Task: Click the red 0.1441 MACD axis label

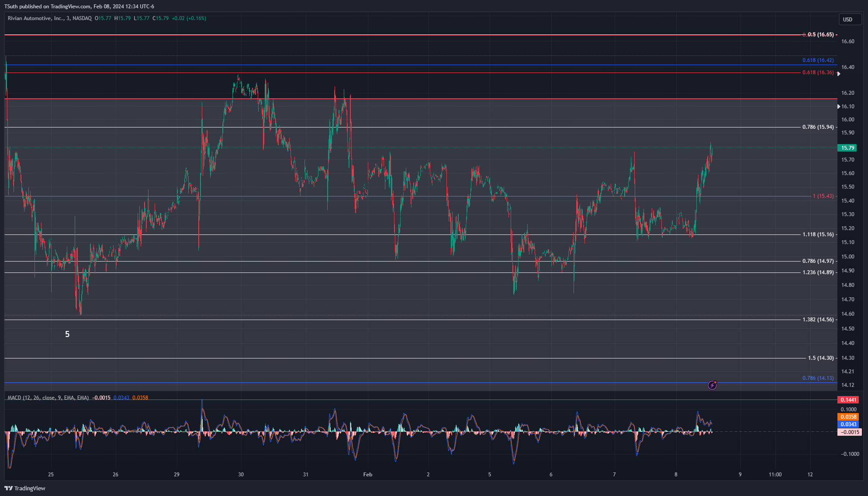Action: (848, 400)
